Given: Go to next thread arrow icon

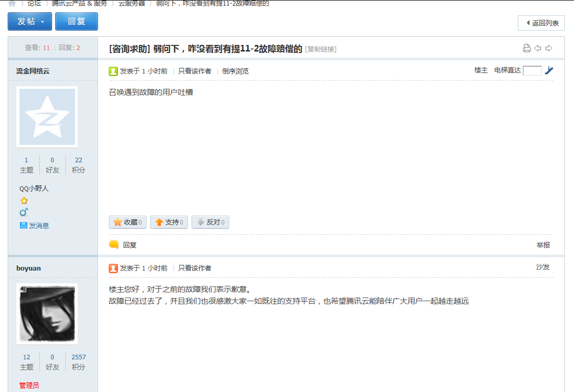Looking at the screenshot, I should click(x=548, y=48).
